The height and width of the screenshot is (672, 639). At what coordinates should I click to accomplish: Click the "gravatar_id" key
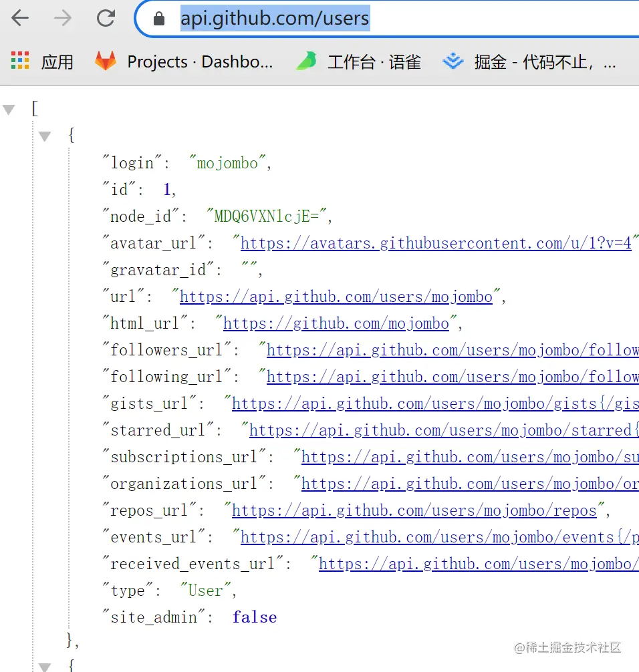(158, 270)
